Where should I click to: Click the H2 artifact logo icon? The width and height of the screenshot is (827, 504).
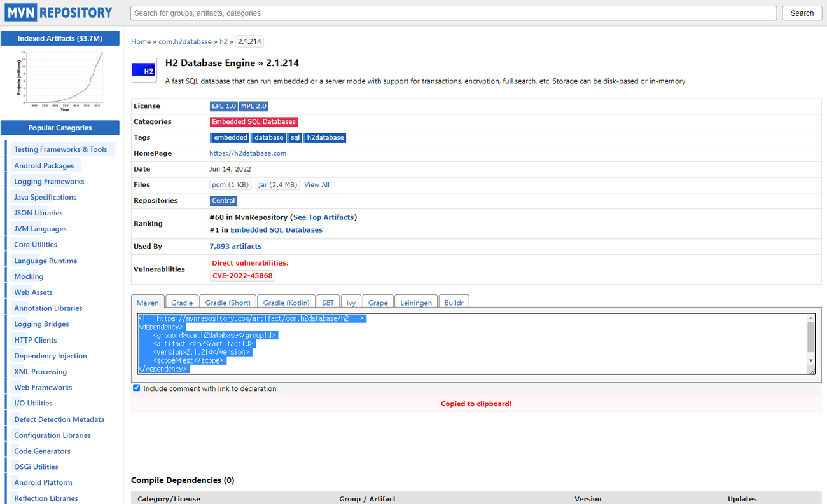144,70
